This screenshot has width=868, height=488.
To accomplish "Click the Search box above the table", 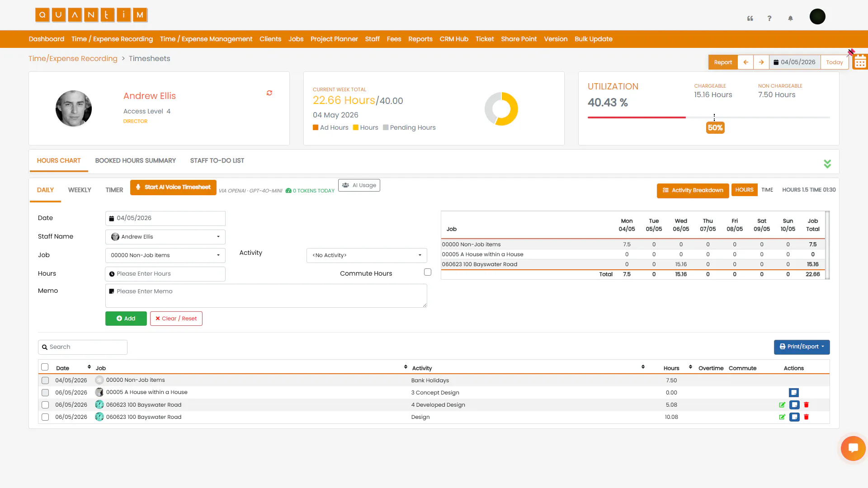I will [83, 347].
